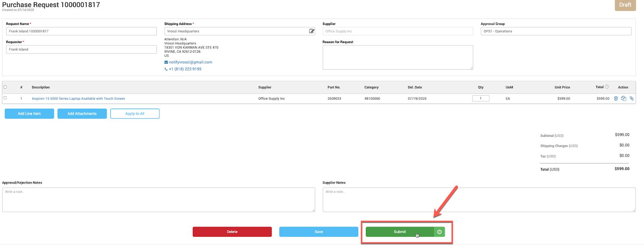Delete the purchase request
This screenshot has width=644, height=252.
pyautogui.click(x=232, y=231)
